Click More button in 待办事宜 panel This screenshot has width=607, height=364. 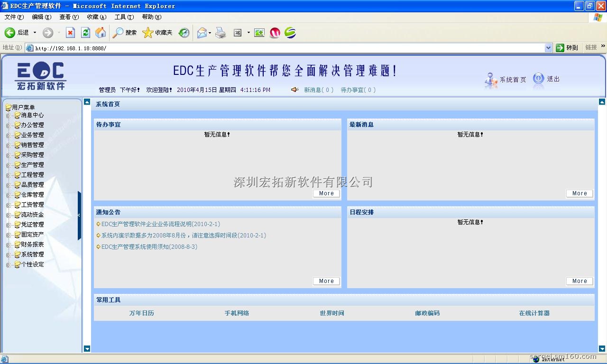coord(326,193)
